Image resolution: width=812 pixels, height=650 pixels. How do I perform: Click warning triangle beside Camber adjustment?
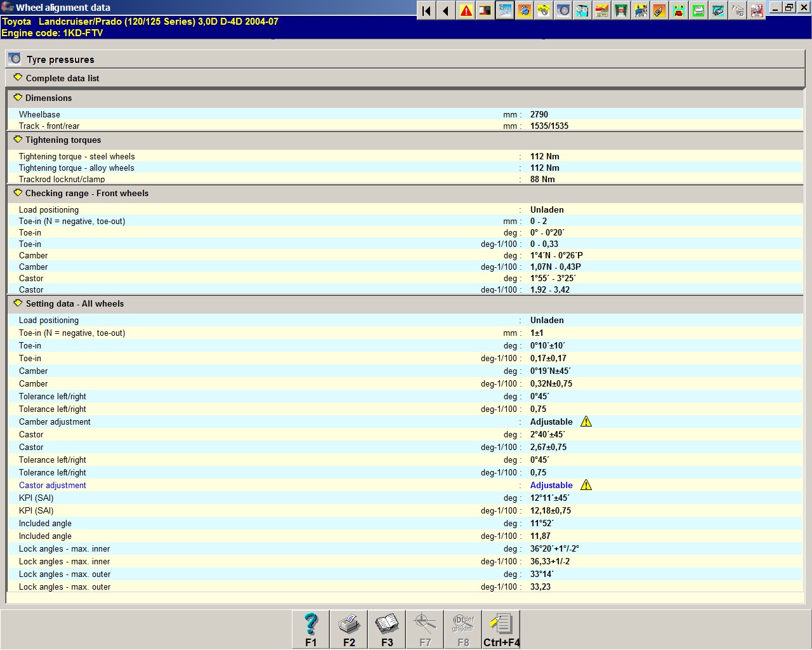click(x=586, y=421)
